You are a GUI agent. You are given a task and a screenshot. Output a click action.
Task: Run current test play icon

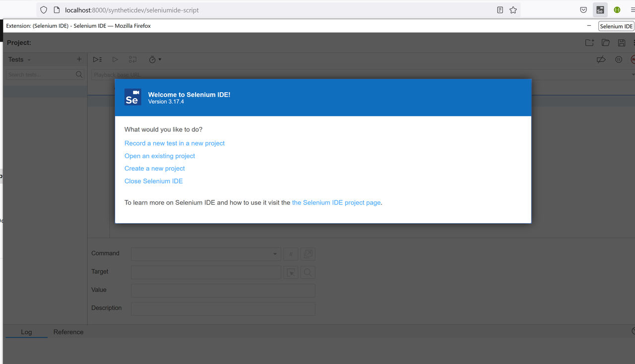click(115, 60)
